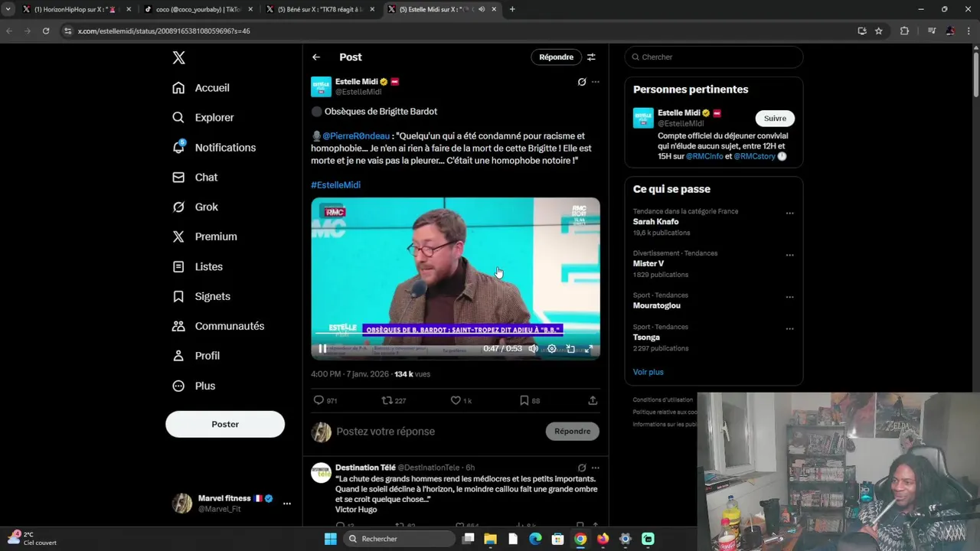The width and height of the screenshot is (980, 551).
Task: Open reply sorting filter icon
Action: [591, 57]
